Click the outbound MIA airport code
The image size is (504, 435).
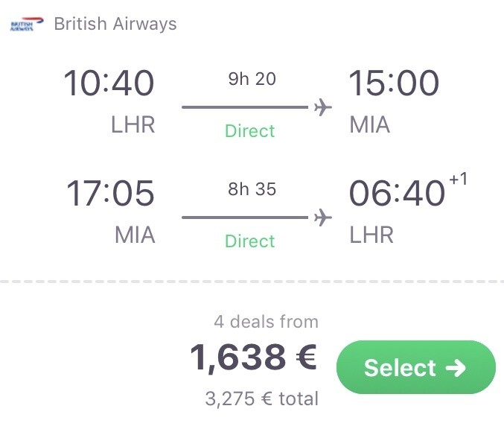tap(370, 124)
